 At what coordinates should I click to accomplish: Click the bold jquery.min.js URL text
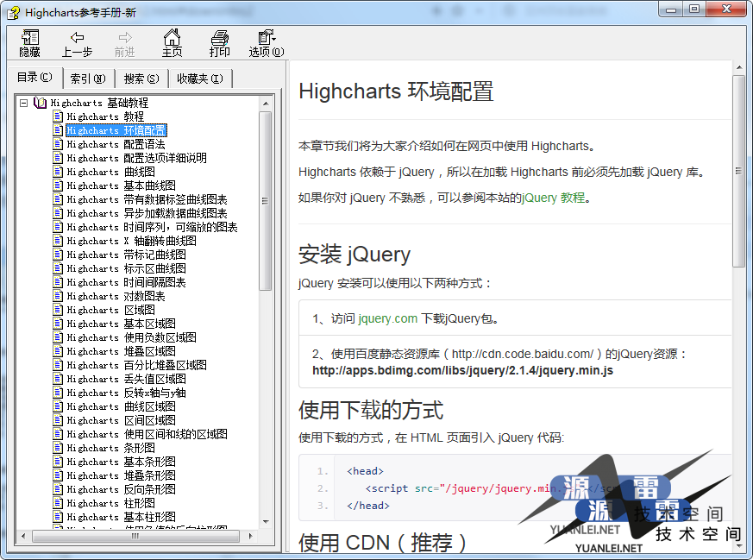tap(462, 371)
